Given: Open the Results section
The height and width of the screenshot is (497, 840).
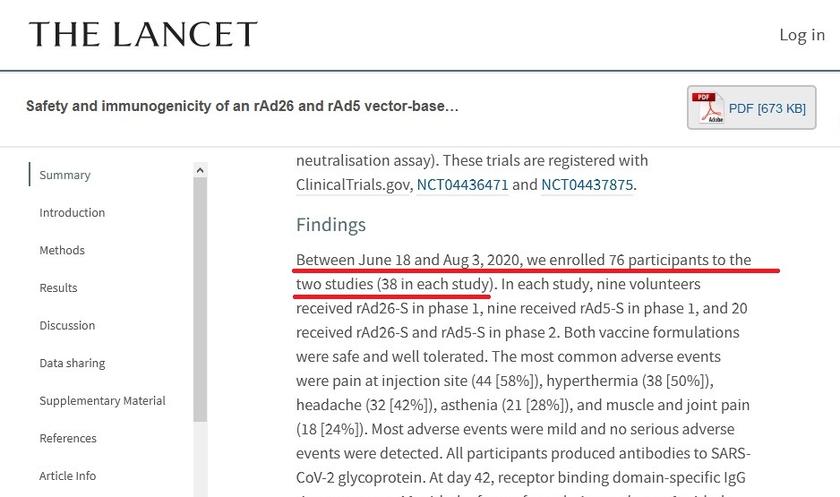Looking at the screenshot, I should [x=58, y=288].
